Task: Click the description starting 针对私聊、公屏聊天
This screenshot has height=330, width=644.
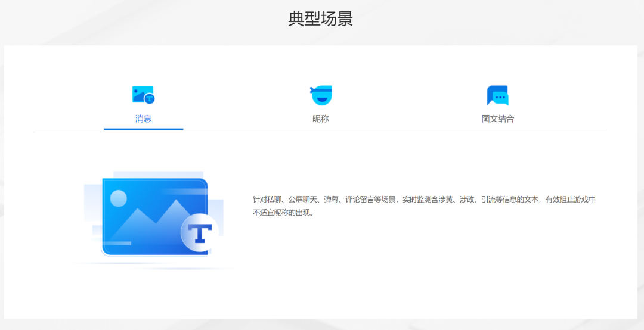Action: [x=424, y=206]
